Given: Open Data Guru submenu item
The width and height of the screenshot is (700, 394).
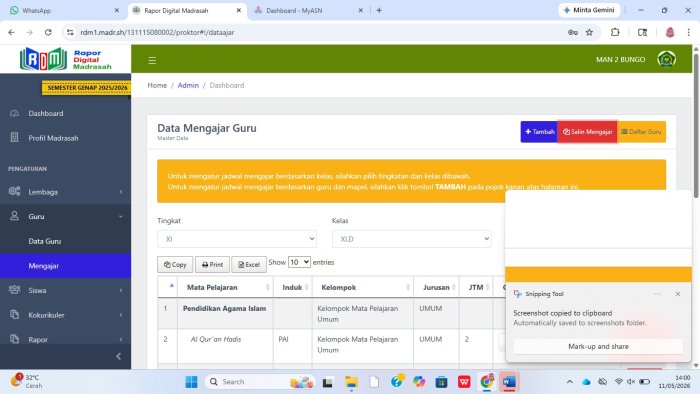Looking at the screenshot, I should pyautogui.click(x=66, y=241).
